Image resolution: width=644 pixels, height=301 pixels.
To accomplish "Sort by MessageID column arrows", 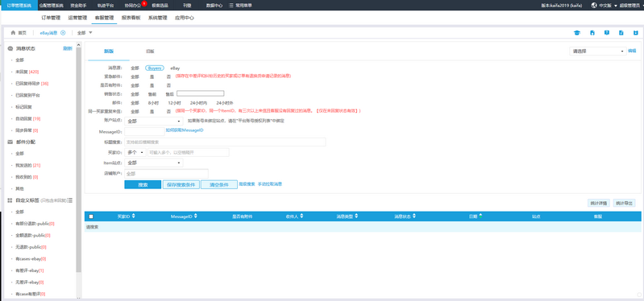I will tap(195, 216).
